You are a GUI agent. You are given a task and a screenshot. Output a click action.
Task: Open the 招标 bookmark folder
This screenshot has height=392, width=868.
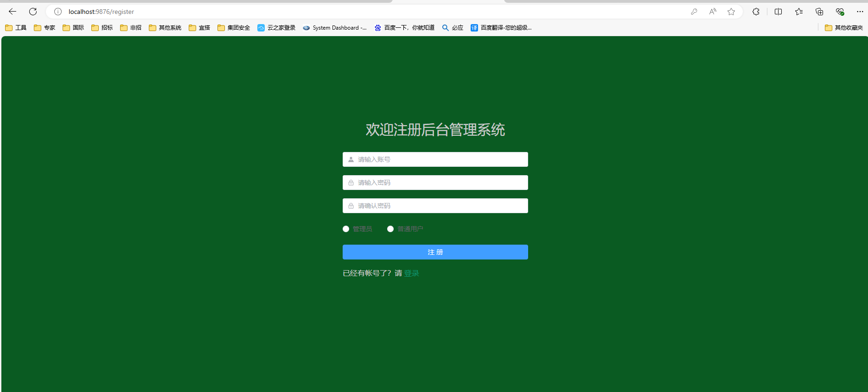coord(102,28)
